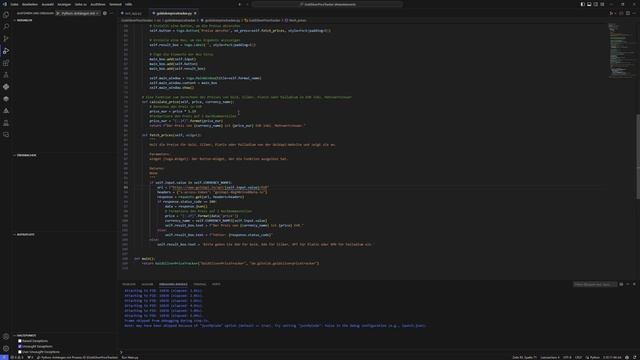Toggle User Uncaught Exceptions checkbox
This screenshot has height=360, width=640.
(20, 351)
